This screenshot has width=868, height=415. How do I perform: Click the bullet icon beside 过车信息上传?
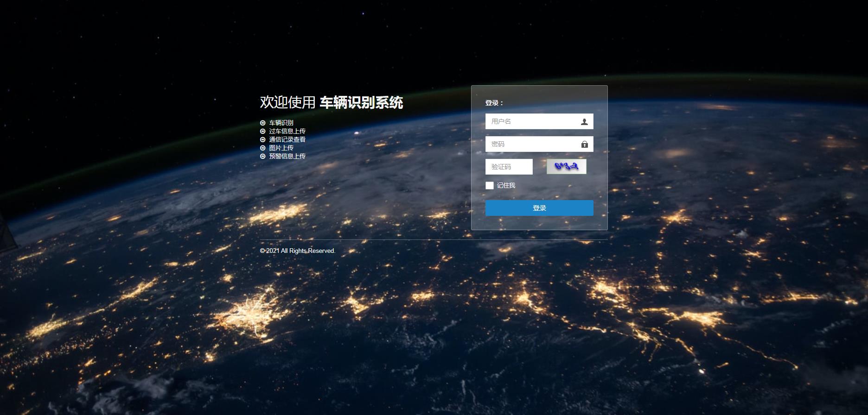[x=263, y=131]
